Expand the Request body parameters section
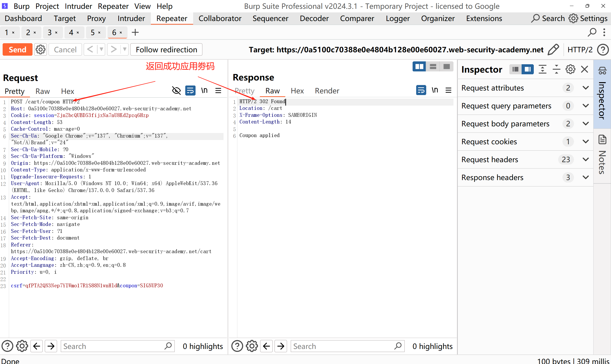611x364 pixels. click(586, 124)
